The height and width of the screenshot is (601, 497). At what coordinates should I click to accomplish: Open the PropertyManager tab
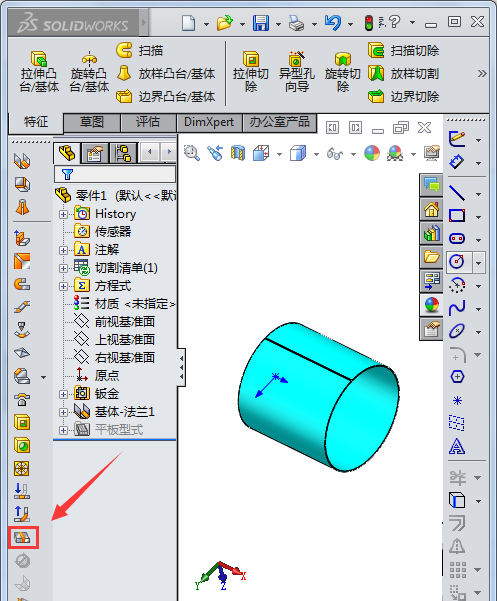pos(95,153)
